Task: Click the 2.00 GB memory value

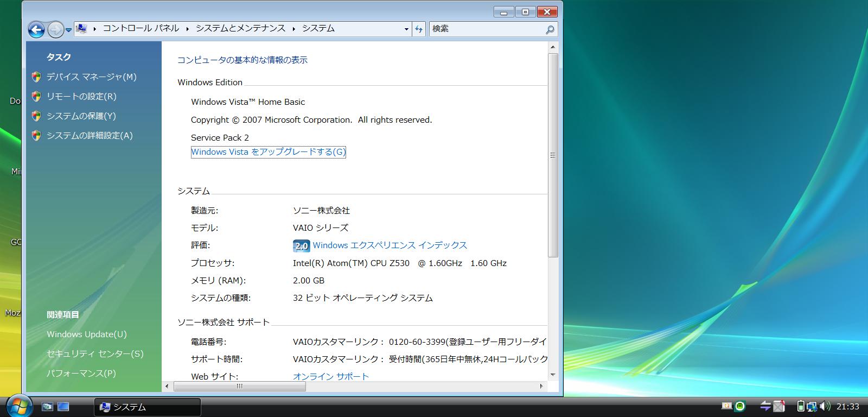Action: (x=309, y=280)
